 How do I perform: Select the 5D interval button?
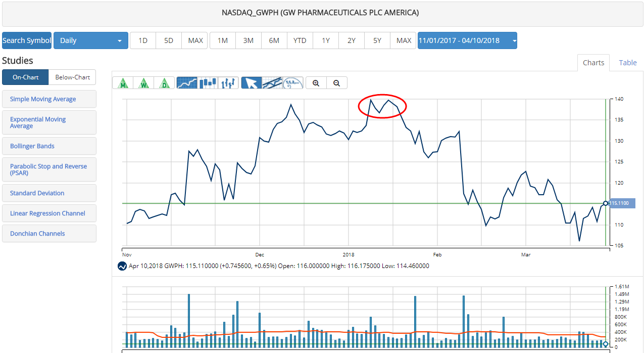click(x=169, y=40)
